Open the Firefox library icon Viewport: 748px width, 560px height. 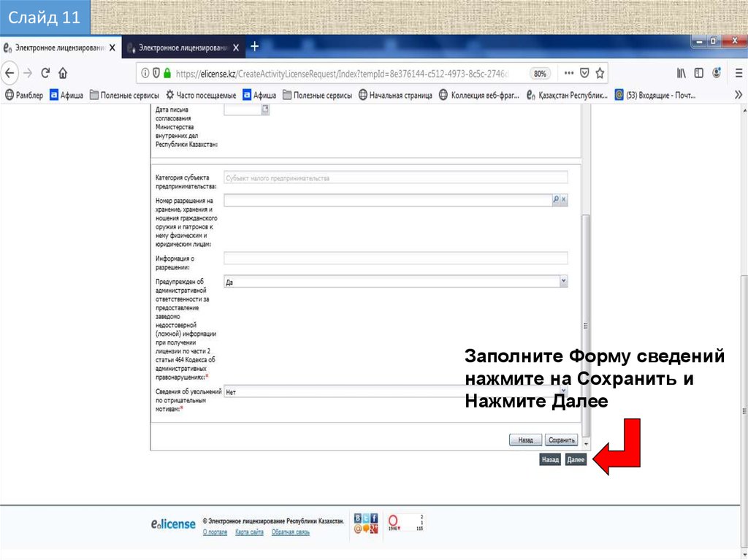(681, 73)
